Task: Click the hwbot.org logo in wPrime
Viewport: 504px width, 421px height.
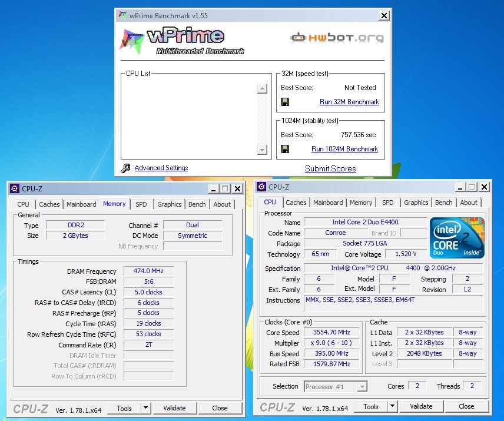Action: click(337, 38)
